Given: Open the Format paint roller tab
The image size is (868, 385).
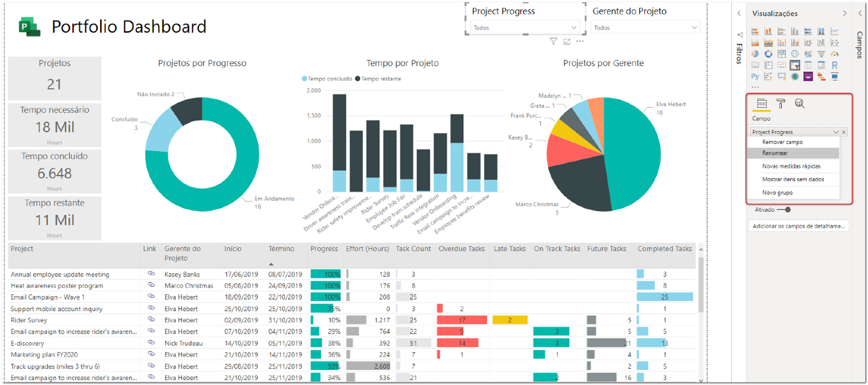Looking at the screenshot, I should 782,103.
